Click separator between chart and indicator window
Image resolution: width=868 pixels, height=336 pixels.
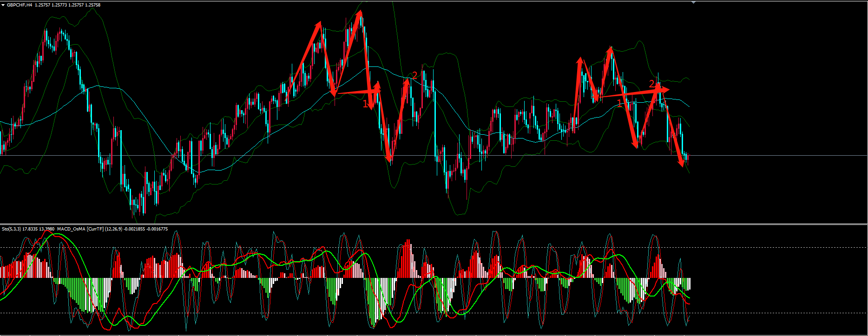(x=434, y=224)
